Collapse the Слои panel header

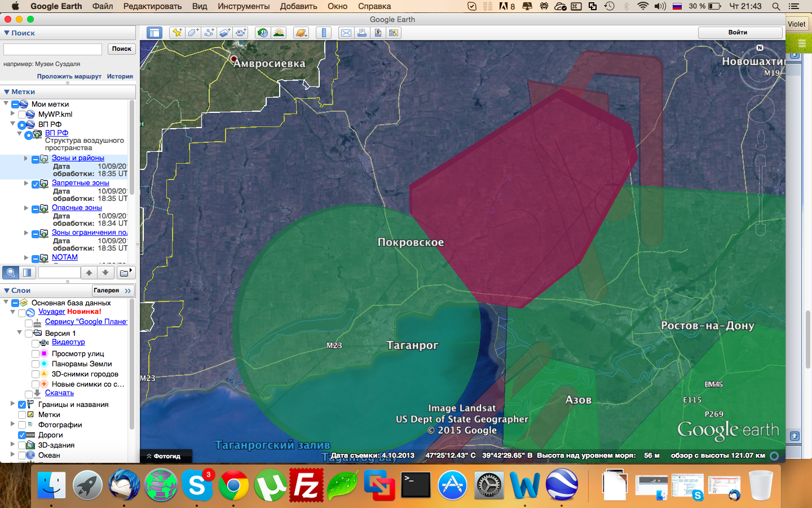pos(16,290)
